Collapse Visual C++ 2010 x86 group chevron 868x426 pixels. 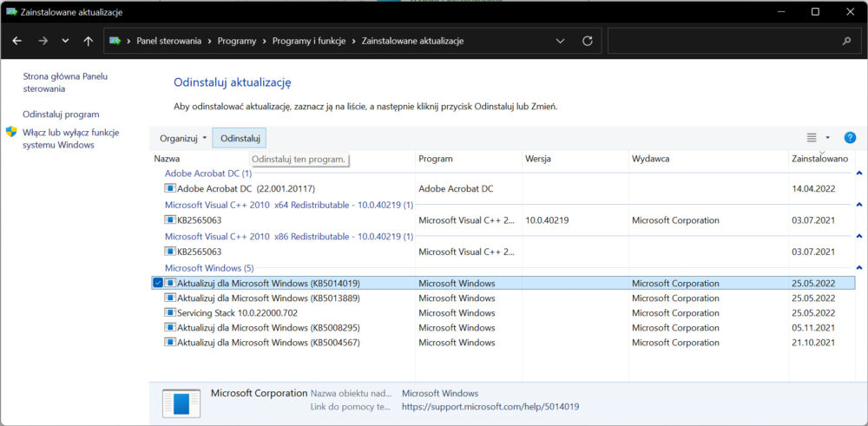(x=859, y=236)
